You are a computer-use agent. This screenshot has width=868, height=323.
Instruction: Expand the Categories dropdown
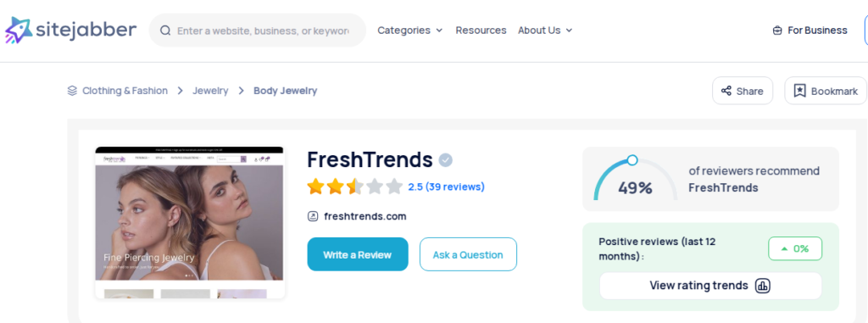[x=409, y=31]
